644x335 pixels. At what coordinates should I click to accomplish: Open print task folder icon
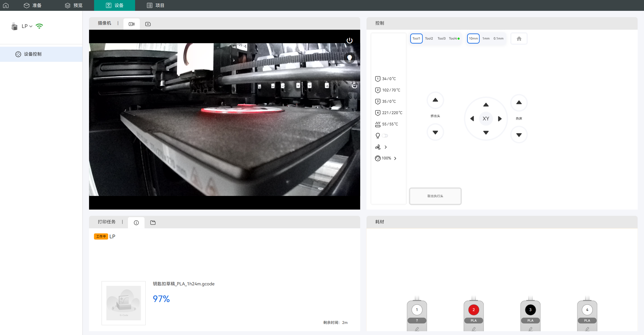coord(153,222)
